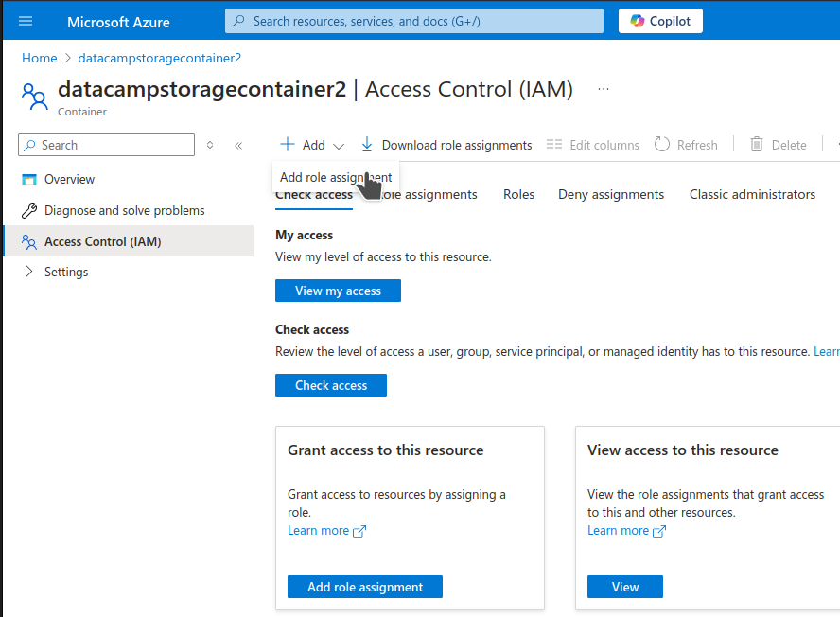
Task: Click the 'Grant access to this resource' heading
Action: (386, 450)
